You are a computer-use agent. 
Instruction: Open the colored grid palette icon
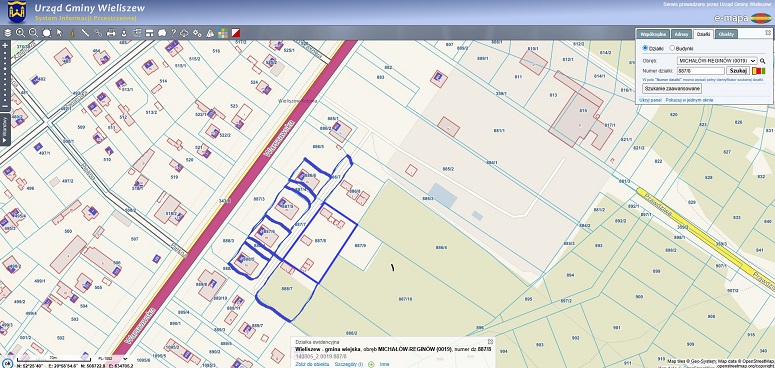[223, 33]
